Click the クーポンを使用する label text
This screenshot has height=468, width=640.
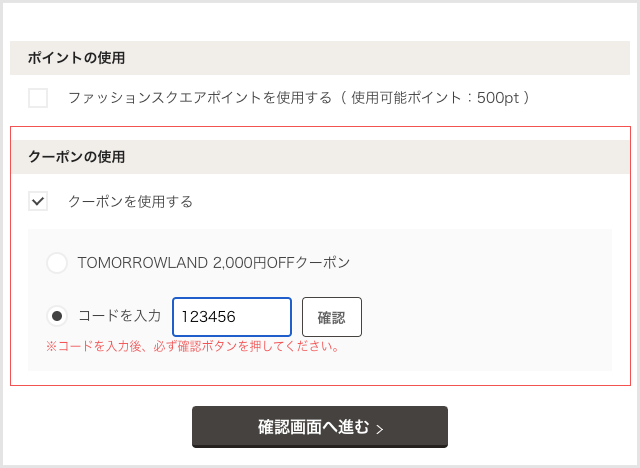[x=130, y=201]
